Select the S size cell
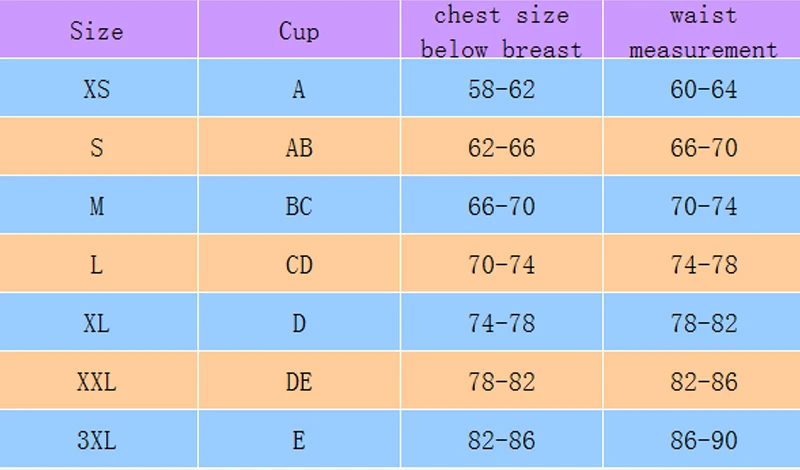This screenshot has width=800, height=470. 98,146
